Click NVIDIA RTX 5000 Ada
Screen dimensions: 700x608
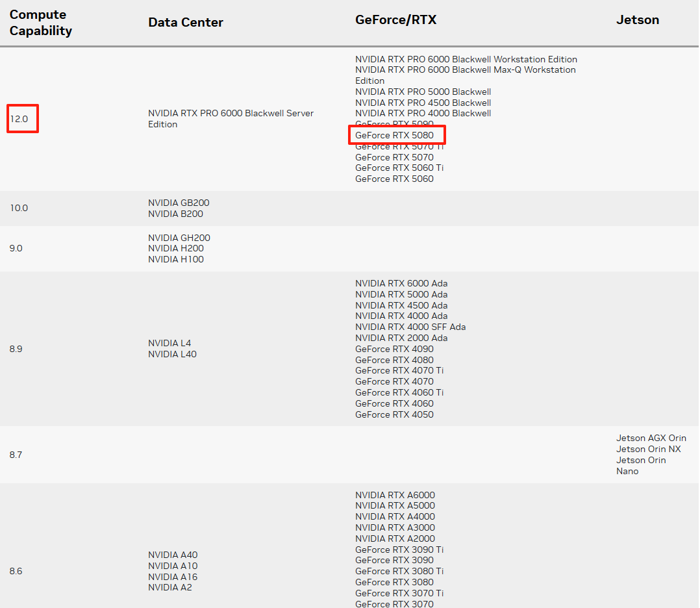click(x=401, y=294)
